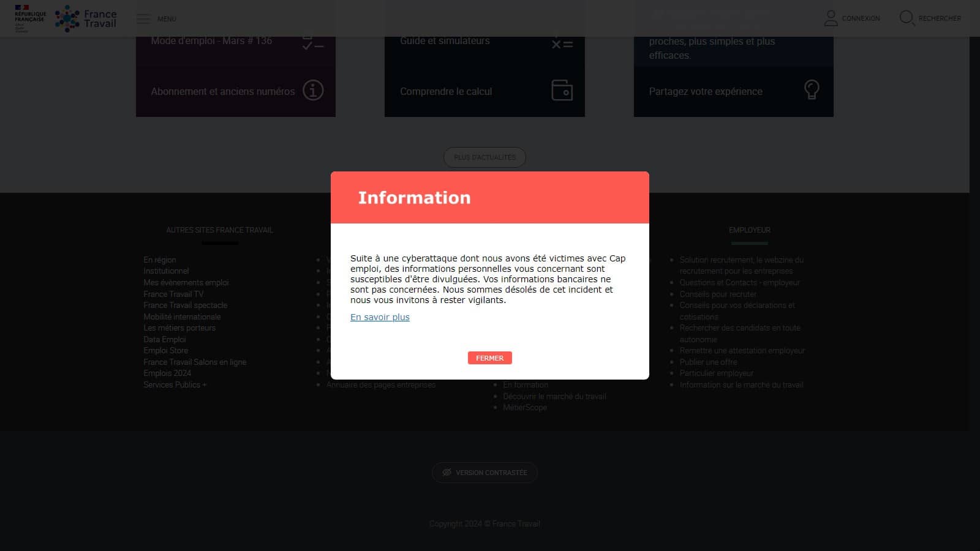980x551 pixels.
Task: Open 'Particulier employeur' link
Action: tap(717, 373)
